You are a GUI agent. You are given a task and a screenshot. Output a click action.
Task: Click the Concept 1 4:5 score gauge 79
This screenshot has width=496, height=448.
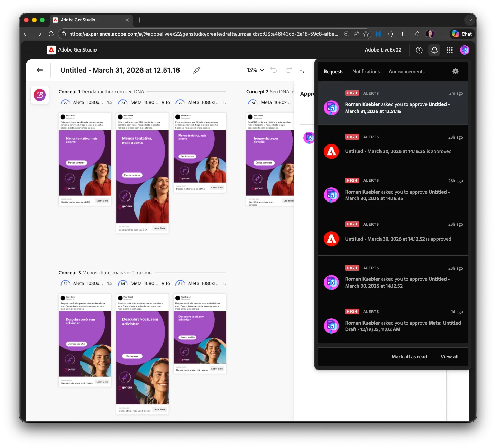[x=65, y=103]
